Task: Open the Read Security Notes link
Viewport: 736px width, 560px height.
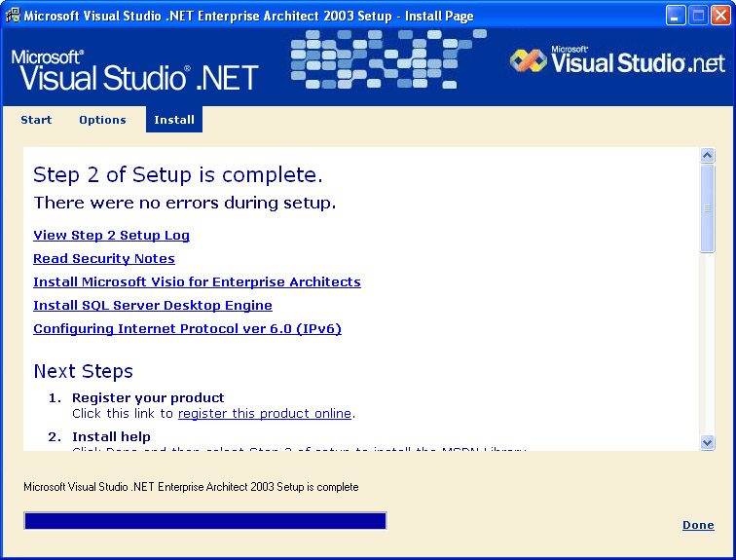Action: tap(104, 258)
